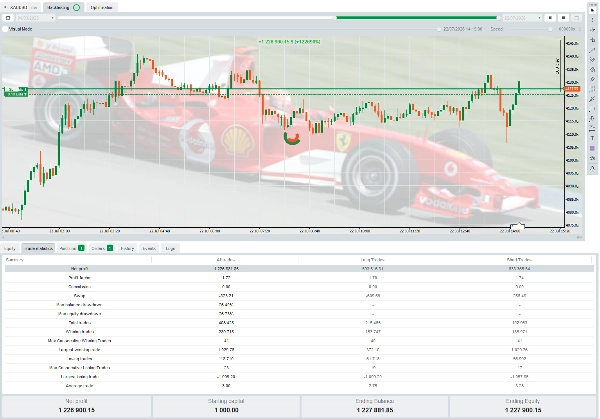Screen dimensions: 600x419
Task: Select the Fibonacci dotted-grid drawing tool
Action: (592, 89)
